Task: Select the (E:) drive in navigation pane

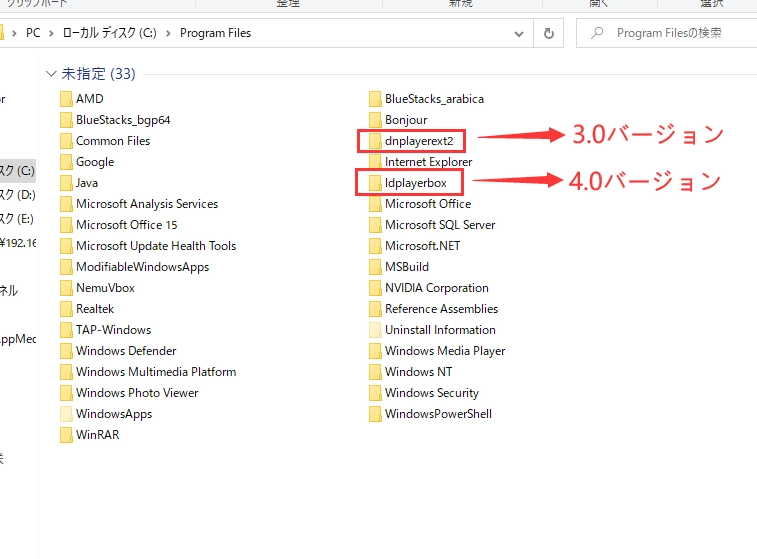Action: [17, 219]
